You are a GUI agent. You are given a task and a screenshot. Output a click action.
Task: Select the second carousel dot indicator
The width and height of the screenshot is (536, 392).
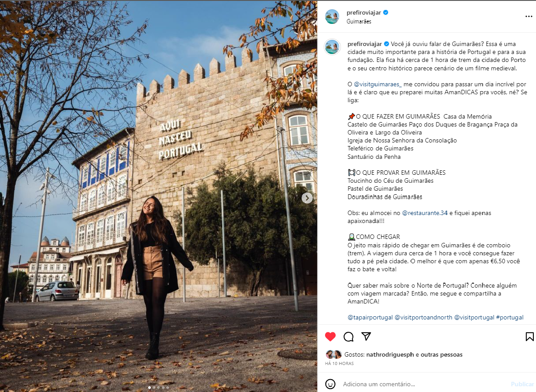tap(153, 388)
